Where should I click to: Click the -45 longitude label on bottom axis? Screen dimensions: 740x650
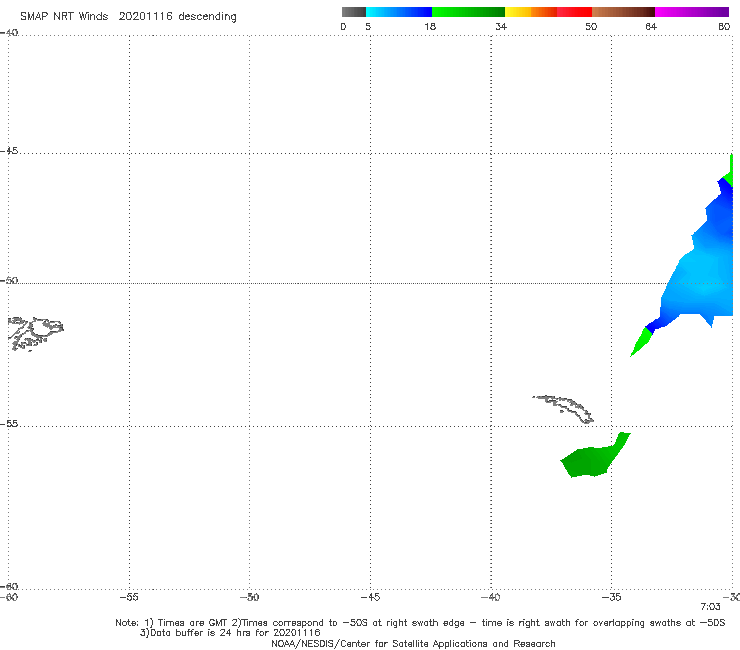370,597
